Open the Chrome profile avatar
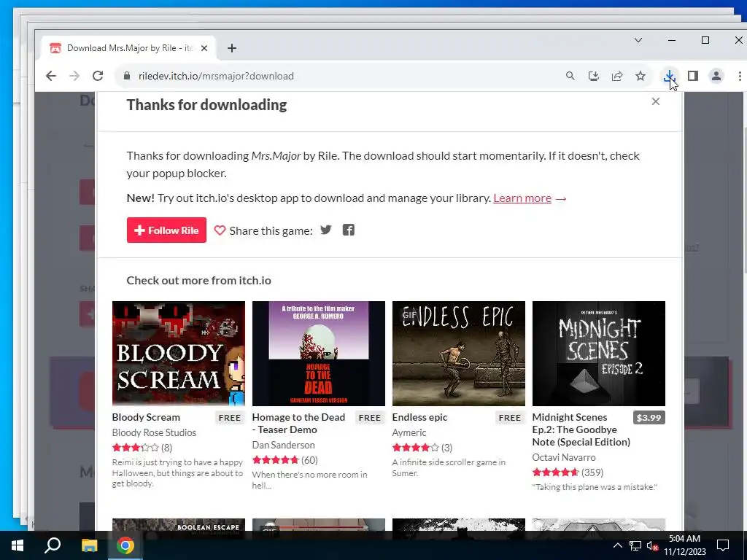Image resolution: width=747 pixels, height=560 pixels. click(x=716, y=76)
